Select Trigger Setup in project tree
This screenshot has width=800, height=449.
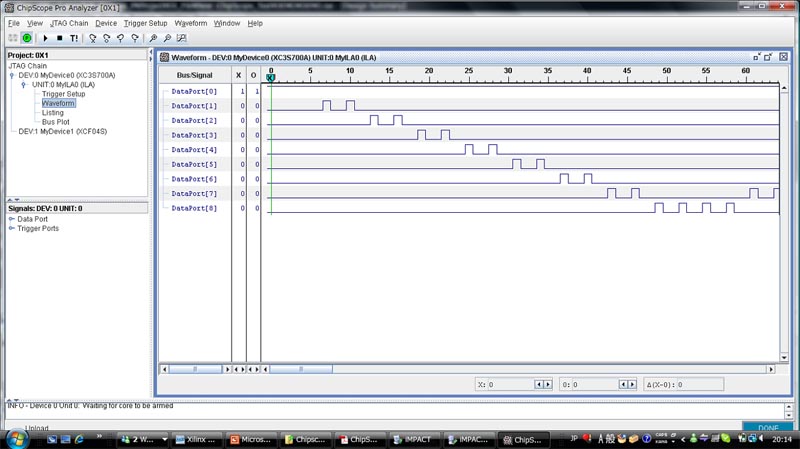(63, 94)
